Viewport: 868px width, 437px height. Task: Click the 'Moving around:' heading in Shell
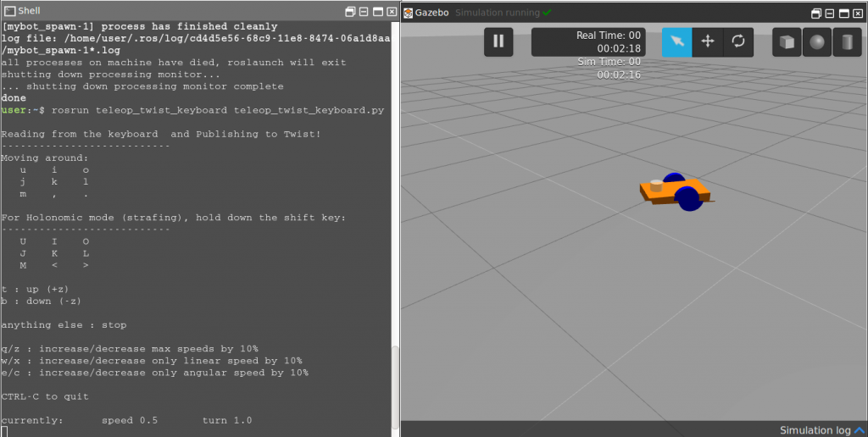pyautogui.click(x=44, y=158)
